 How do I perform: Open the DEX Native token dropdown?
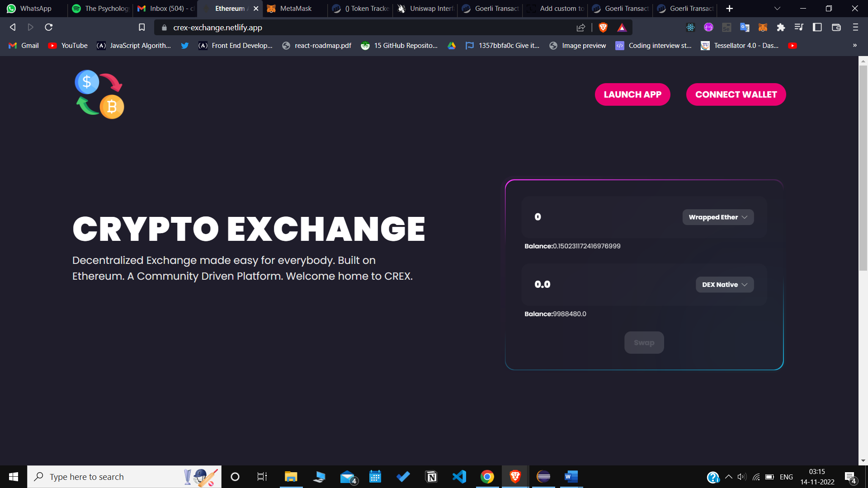[725, 285]
